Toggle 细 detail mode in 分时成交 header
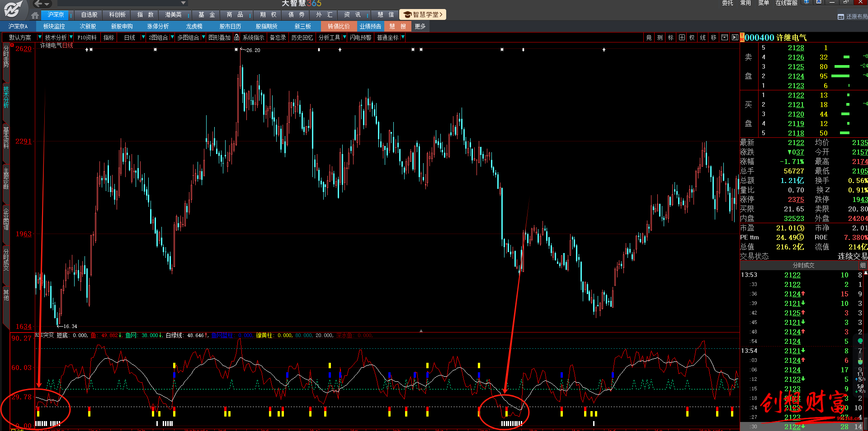This screenshot has width=868, height=431. click(863, 265)
